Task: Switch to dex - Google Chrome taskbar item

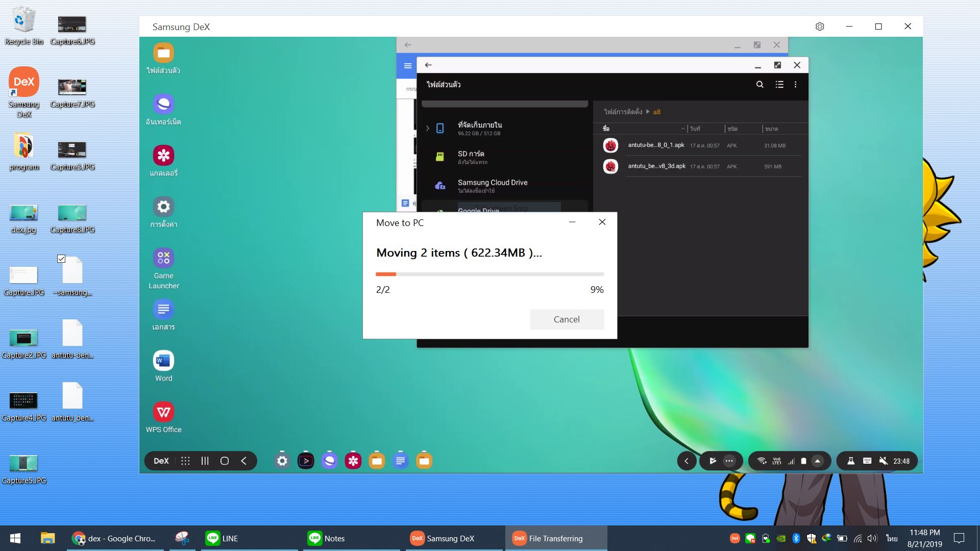Action: point(115,538)
